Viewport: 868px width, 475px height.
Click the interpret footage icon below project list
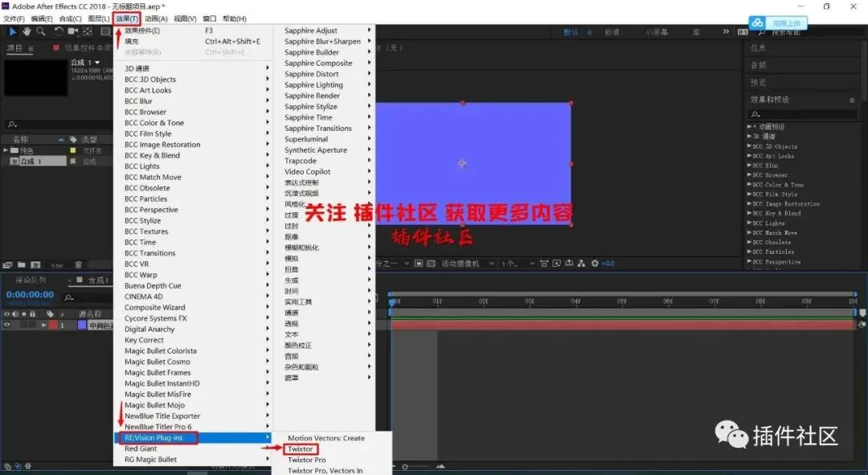pos(8,265)
